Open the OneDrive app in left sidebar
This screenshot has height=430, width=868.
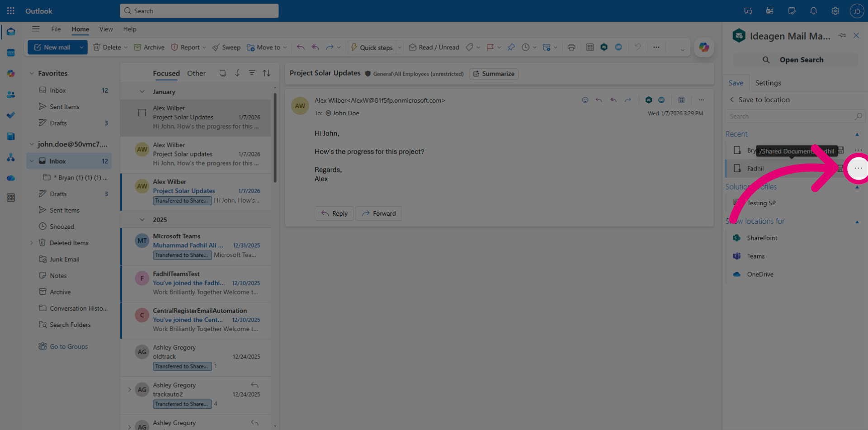[11, 178]
